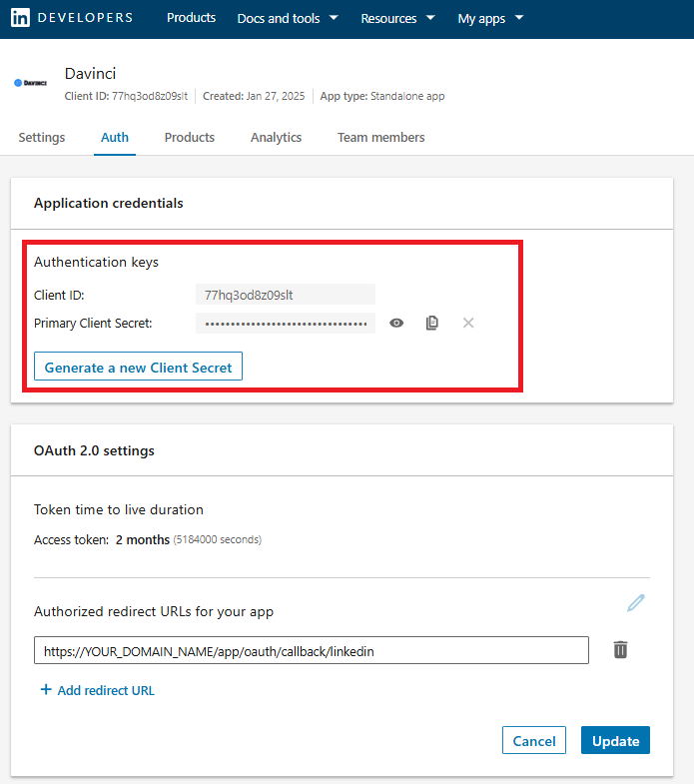Click Add redirect URL link
694x784 pixels.
tap(98, 690)
